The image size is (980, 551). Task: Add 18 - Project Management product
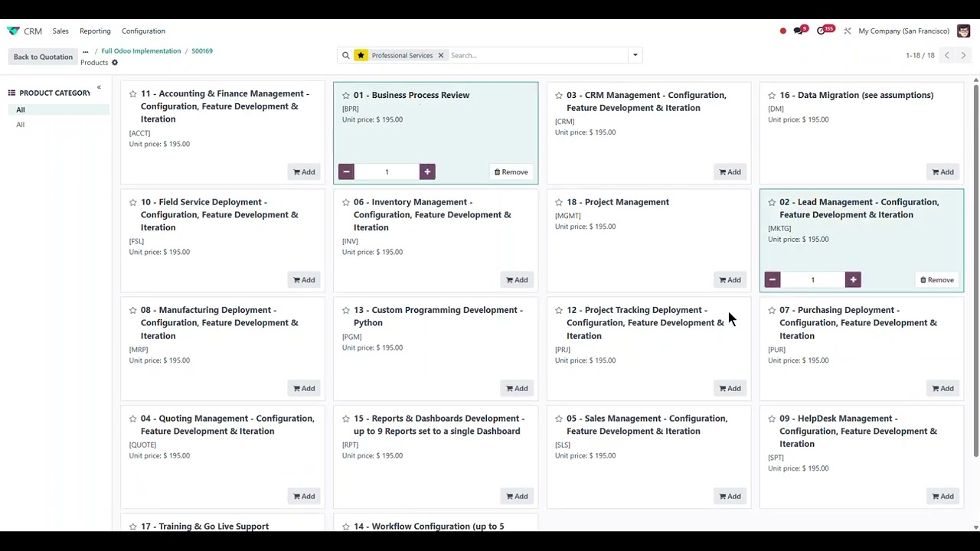[x=730, y=280]
